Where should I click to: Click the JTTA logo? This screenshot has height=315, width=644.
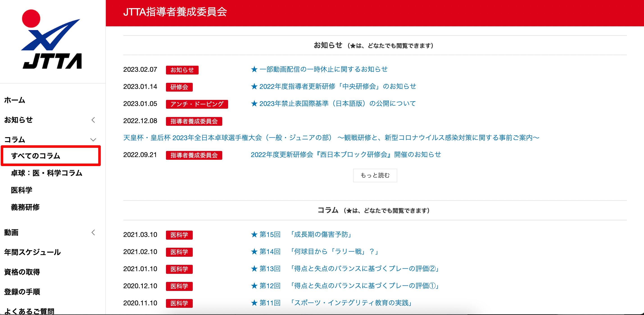[x=52, y=39]
